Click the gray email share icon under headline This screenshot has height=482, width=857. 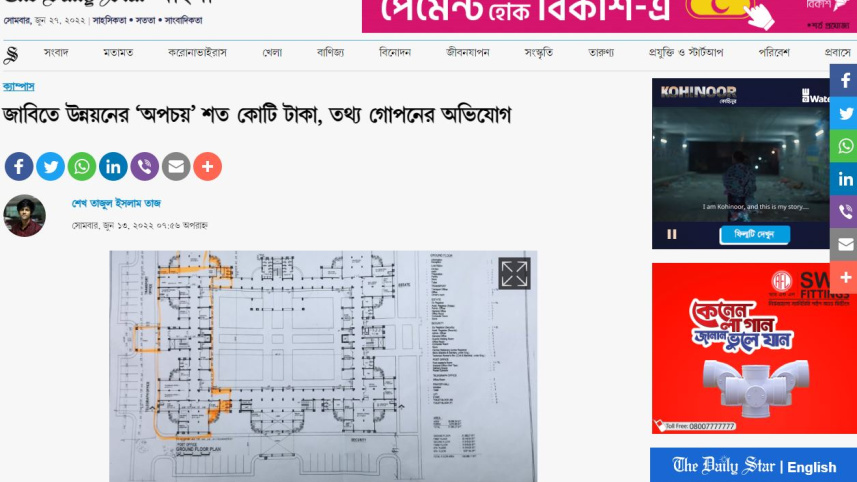[x=176, y=166]
